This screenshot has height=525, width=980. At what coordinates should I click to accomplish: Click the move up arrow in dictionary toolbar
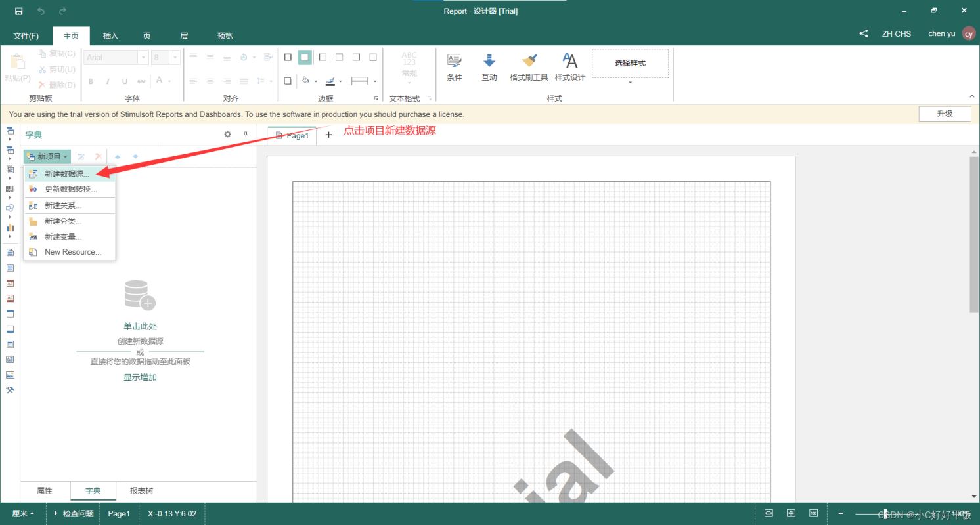118,157
